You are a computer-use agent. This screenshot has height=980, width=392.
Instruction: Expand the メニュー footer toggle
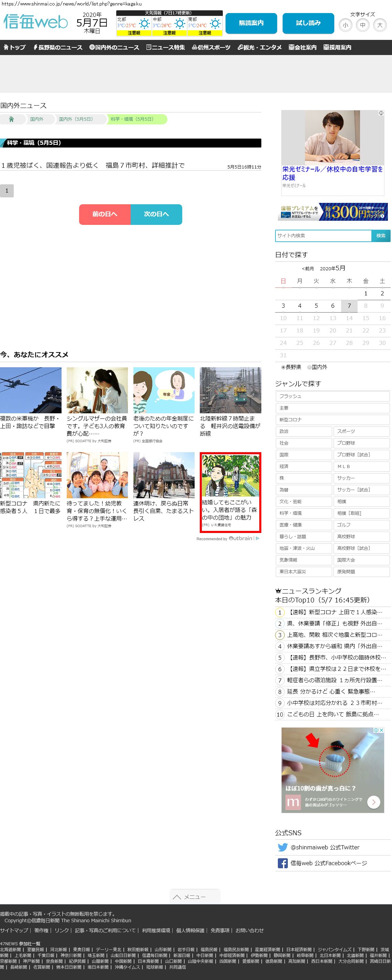point(195,897)
